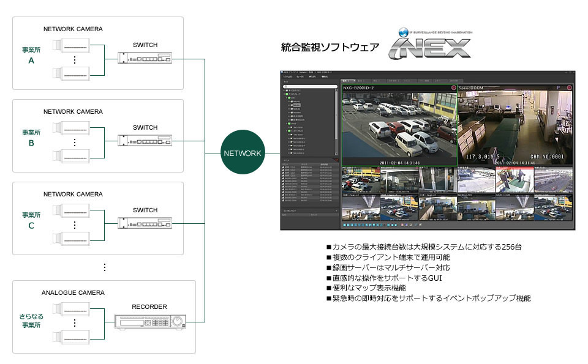Click the 事業所 A site label
The image size is (588, 364).
click(31, 55)
